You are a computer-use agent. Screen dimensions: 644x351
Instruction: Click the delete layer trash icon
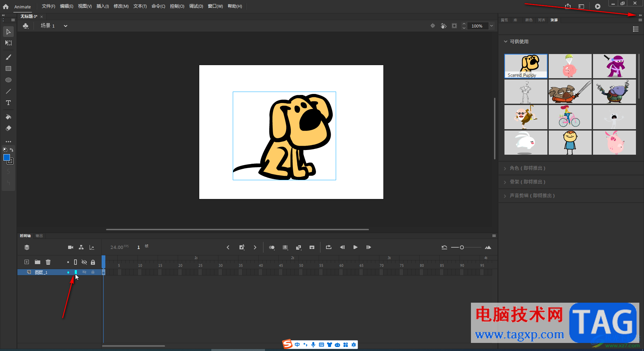tap(48, 262)
